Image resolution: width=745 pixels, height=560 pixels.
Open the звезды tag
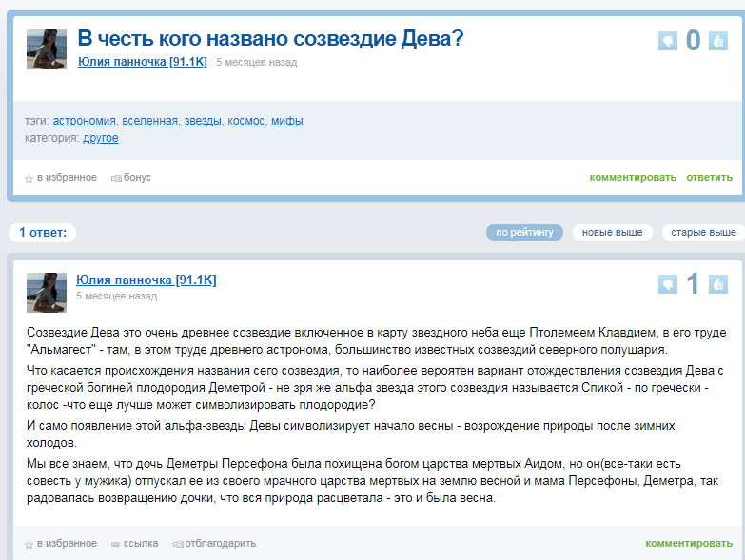tap(203, 121)
